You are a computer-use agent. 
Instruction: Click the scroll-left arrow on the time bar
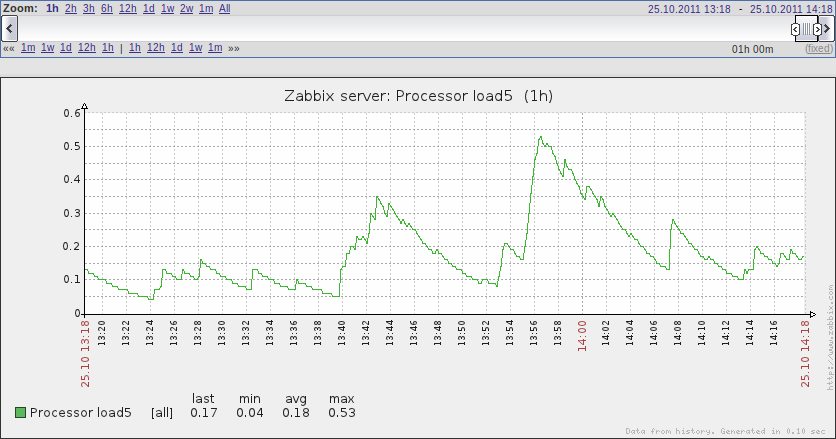coord(9,29)
